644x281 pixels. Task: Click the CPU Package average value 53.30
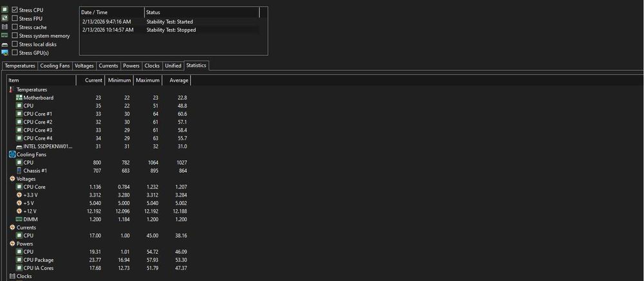point(181,260)
